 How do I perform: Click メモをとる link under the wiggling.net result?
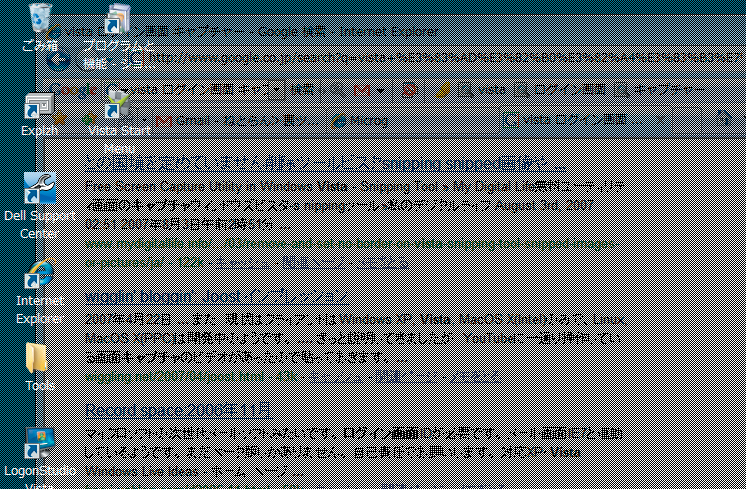(475, 377)
